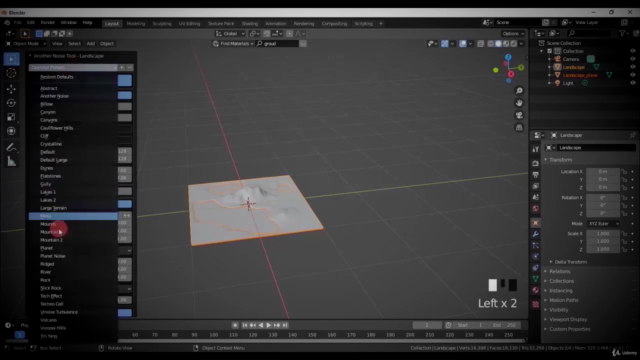Open rotation Mode XYZ Euler dropdown
Screen dimensions: 640x360
(603, 224)
